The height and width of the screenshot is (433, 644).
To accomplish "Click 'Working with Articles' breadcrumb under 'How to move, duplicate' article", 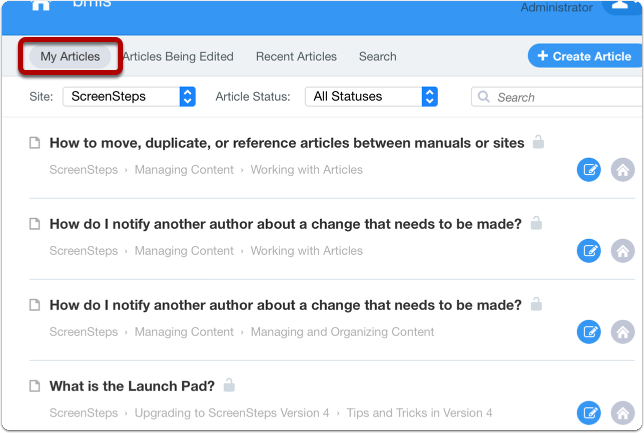I will pyautogui.click(x=307, y=170).
